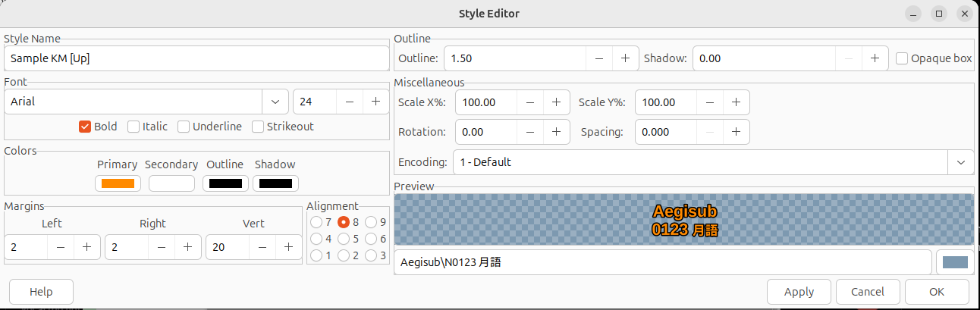Focus the Shadow 0.00 field

pyautogui.click(x=764, y=58)
